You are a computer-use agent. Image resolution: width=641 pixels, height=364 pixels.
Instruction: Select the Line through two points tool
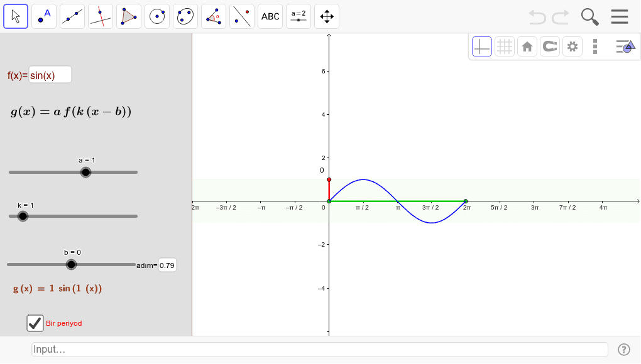[72, 16]
